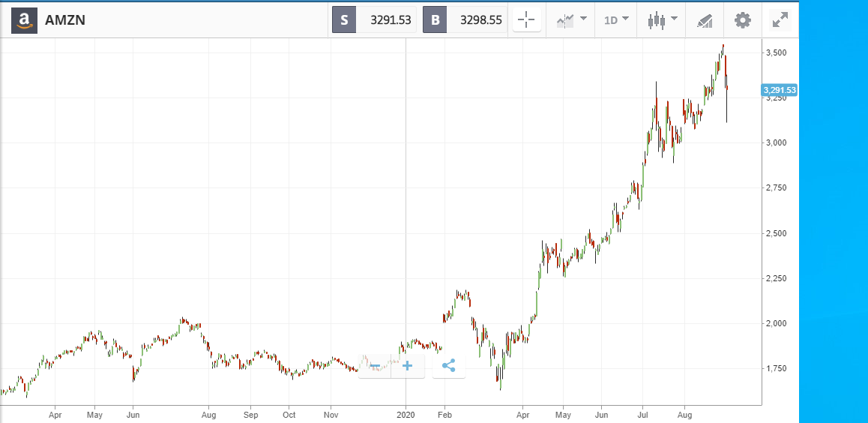Click the Buy button B
Image resolution: width=868 pixels, height=423 pixels.
click(435, 20)
